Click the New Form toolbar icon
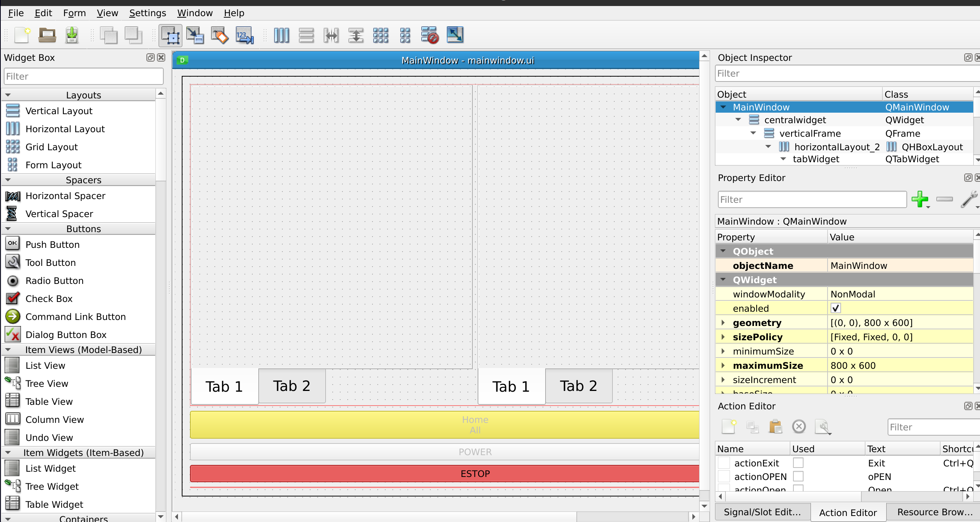980x522 pixels. pyautogui.click(x=22, y=35)
